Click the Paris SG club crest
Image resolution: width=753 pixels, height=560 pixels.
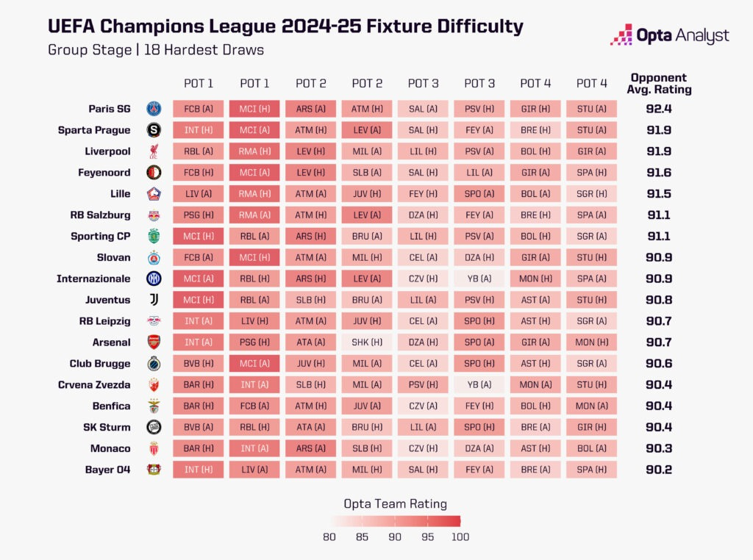[154, 109]
